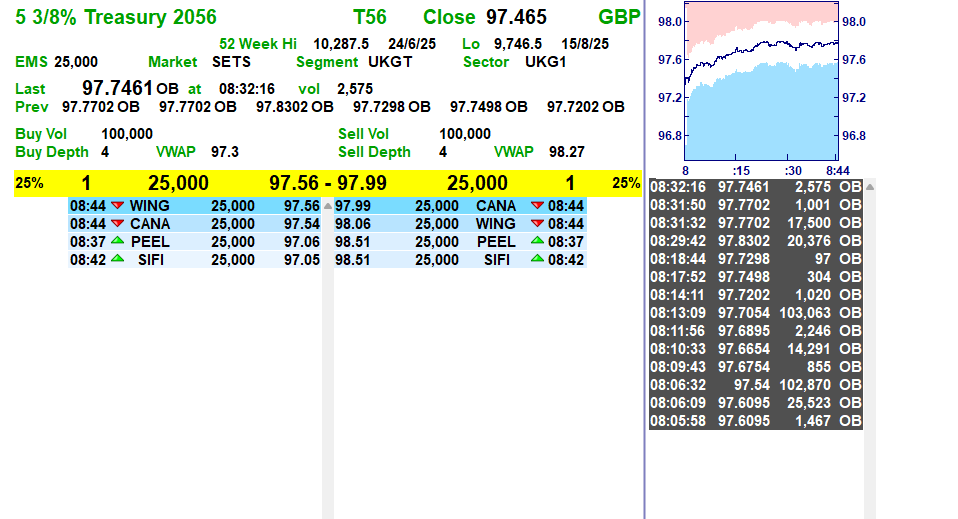Click the red down arrow beside CANA bid

117,224
